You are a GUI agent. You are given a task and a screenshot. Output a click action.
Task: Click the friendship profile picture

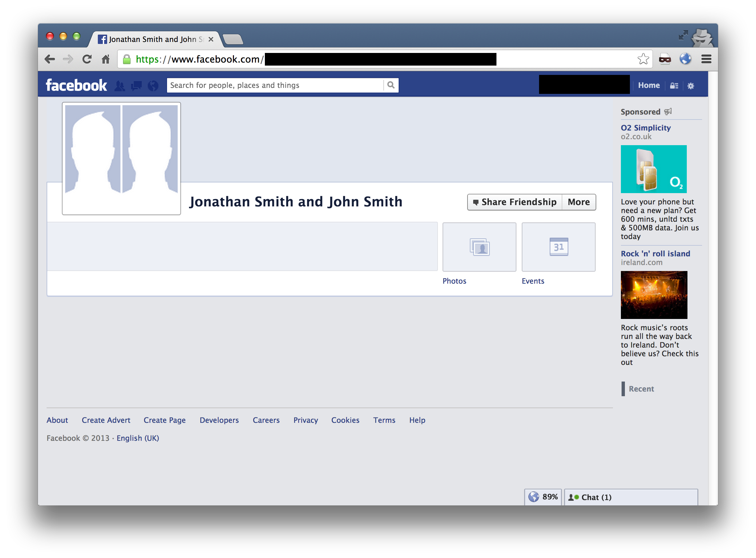[121, 158]
